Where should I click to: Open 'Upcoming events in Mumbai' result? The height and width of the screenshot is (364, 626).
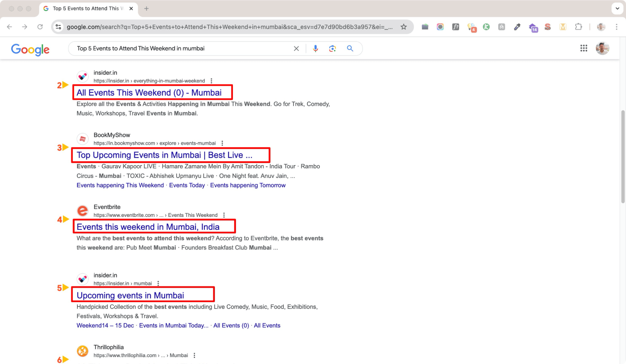pyautogui.click(x=130, y=295)
